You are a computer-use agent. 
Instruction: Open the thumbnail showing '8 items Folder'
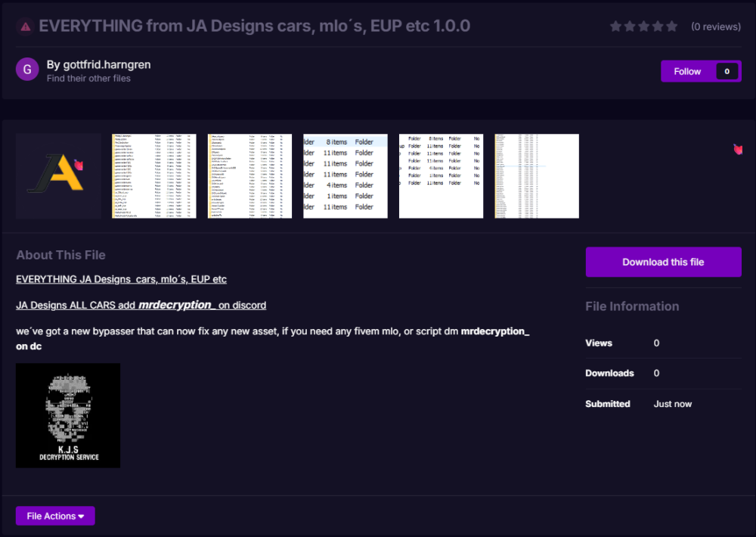[345, 176]
